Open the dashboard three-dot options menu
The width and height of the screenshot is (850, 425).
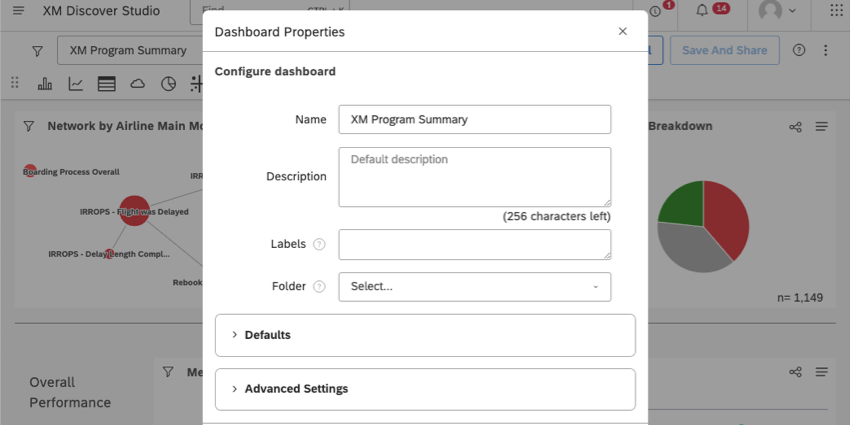coord(825,50)
